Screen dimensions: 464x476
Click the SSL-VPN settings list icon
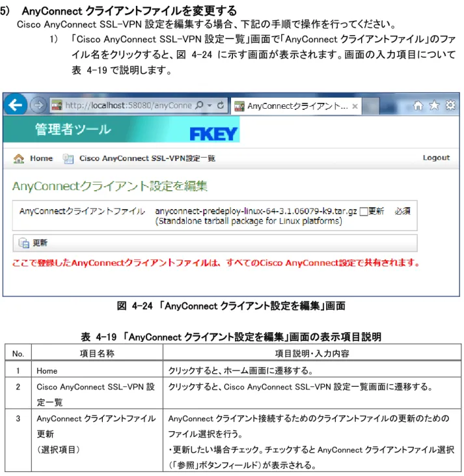coord(68,158)
